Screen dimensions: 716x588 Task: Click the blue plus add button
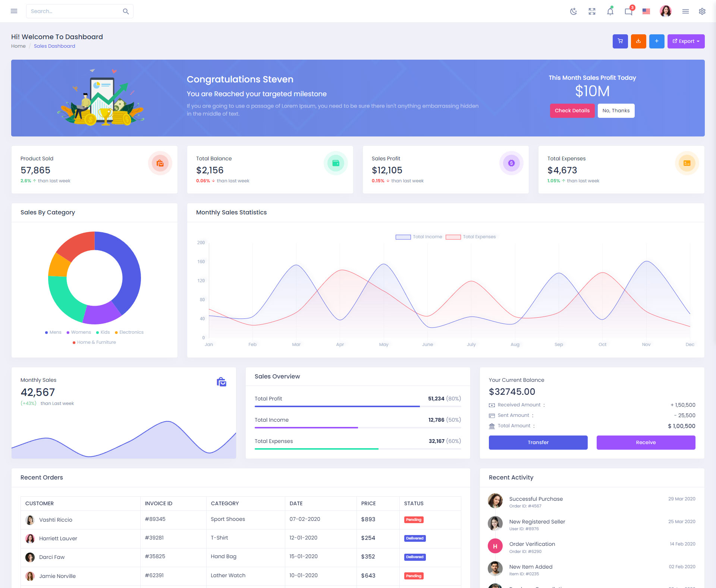pyautogui.click(x=657, y=41)
